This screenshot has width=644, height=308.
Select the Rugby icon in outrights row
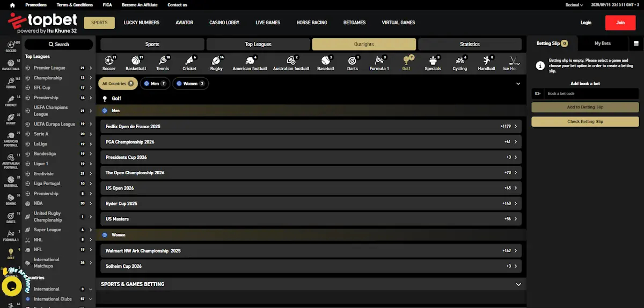(216, 63)
